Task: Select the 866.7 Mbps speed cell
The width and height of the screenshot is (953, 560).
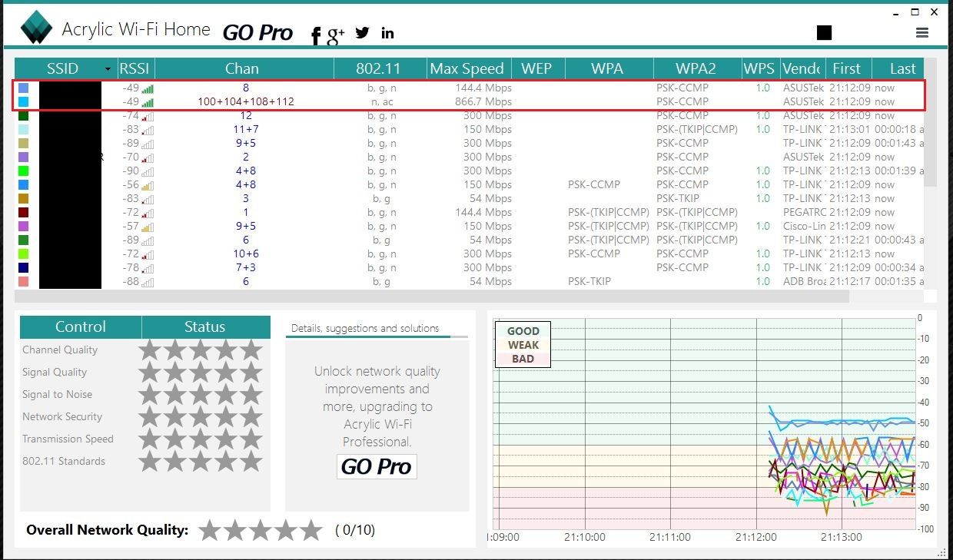Action: point(484,101)
